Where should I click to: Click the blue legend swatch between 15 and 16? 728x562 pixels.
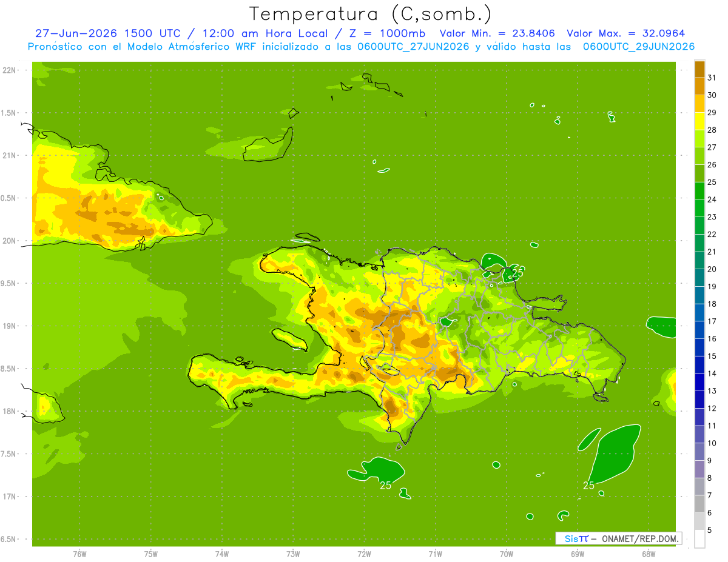699,347
